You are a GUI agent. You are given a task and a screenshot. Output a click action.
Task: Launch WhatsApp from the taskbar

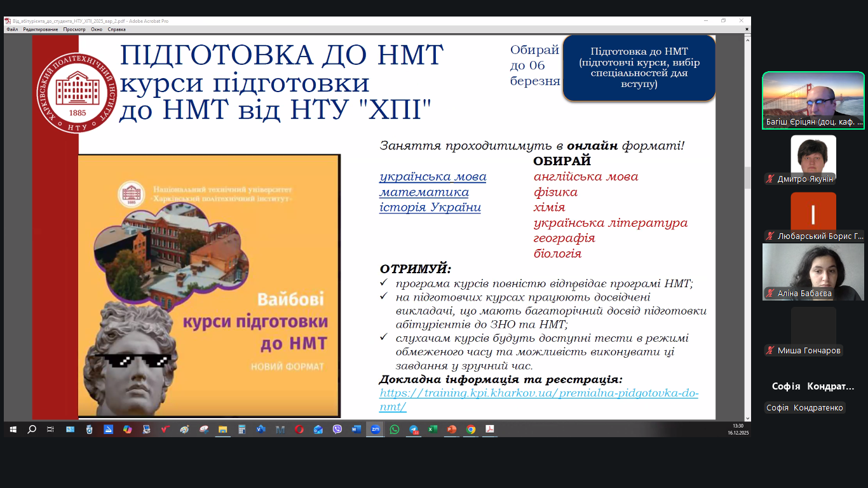394,430
